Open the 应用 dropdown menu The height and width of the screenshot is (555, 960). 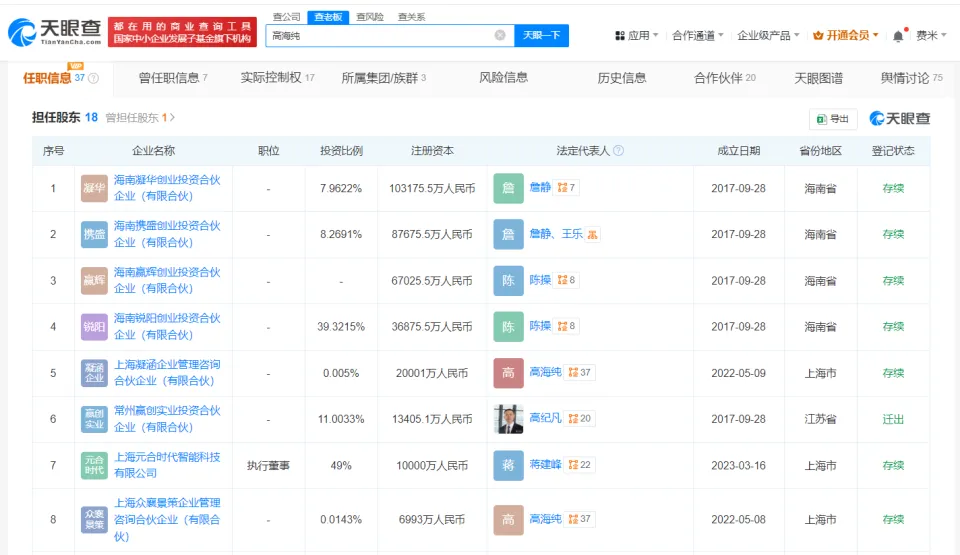[x=636, y=36]
